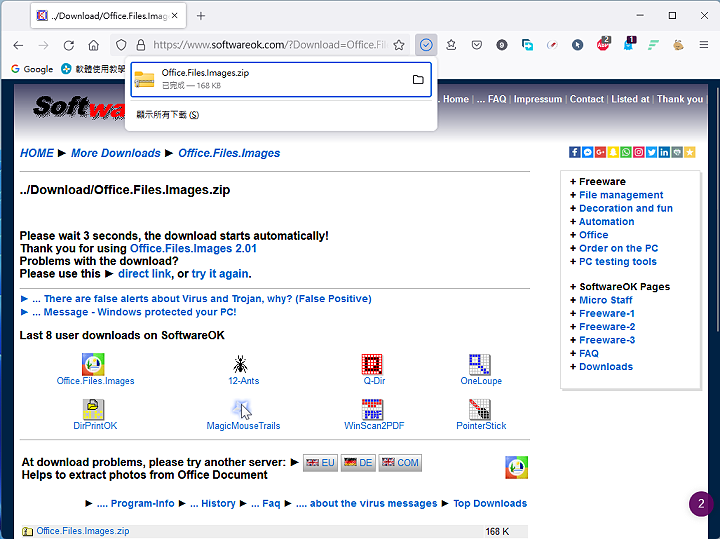Go to HOME breadcrumb link

tap(37, 153)
